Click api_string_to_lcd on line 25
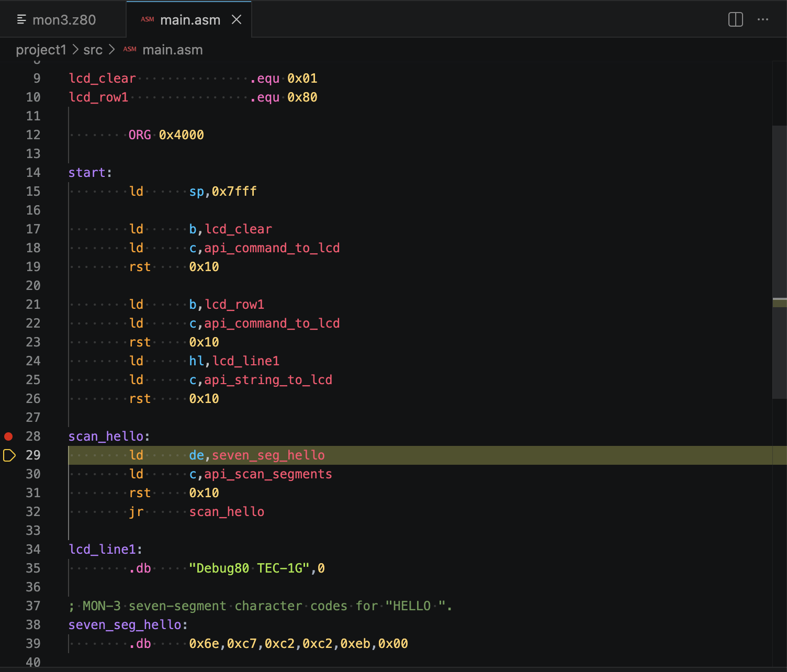The image size is (787, 672). [268, 380]
